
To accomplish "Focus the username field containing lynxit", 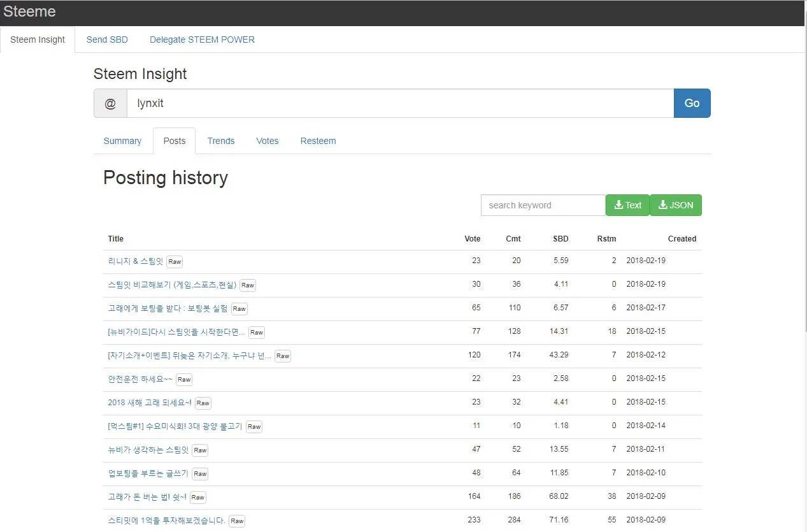I will (400, 103).
